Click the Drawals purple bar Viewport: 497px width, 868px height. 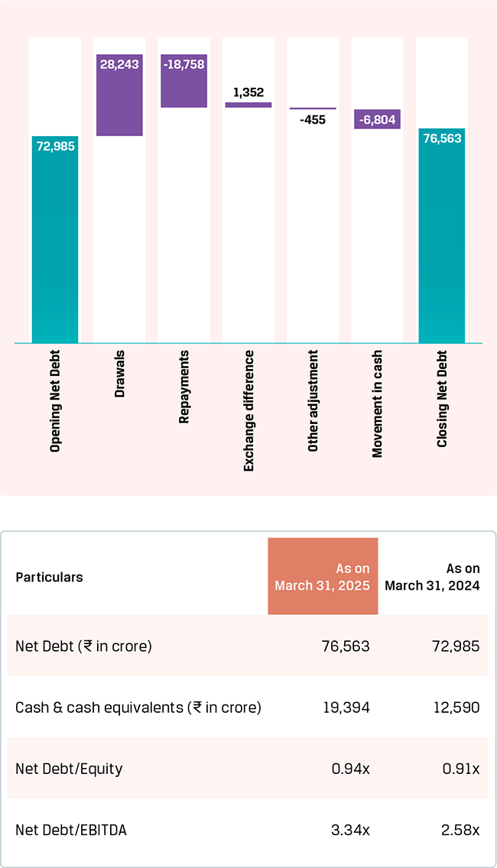tap(119, 95)
